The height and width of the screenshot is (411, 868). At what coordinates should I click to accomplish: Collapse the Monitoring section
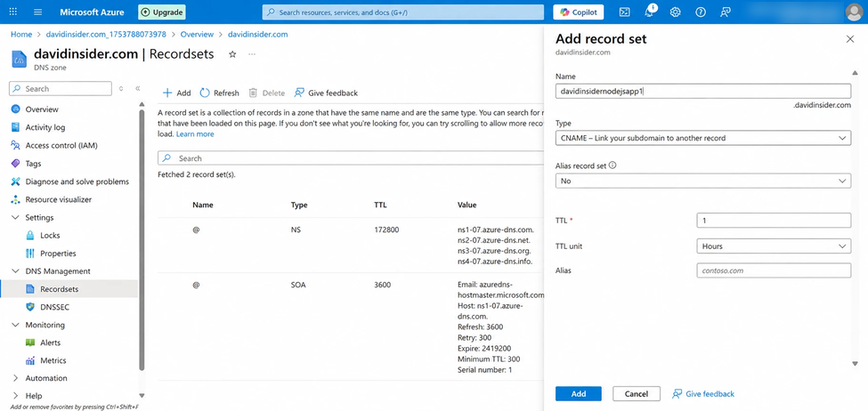[15, 325]
